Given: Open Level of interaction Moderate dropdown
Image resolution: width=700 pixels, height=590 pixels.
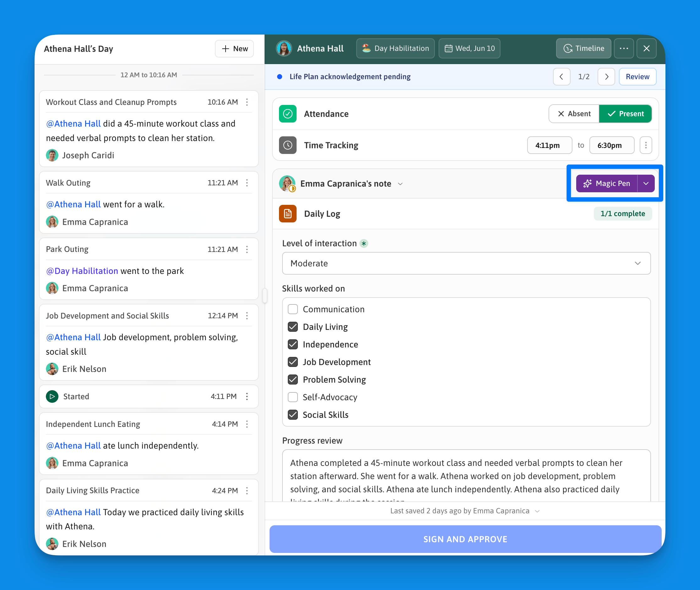Looking at the screenshot, I should pos(466,263).
